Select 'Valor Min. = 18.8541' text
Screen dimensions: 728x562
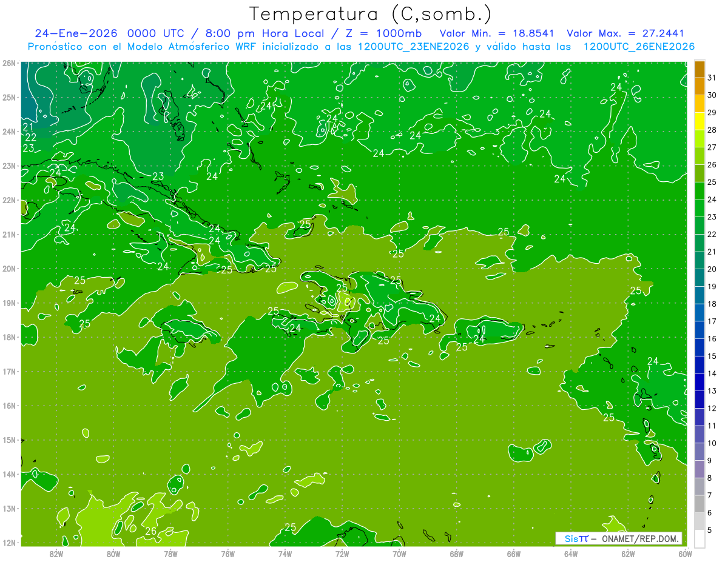pos(497,33)
